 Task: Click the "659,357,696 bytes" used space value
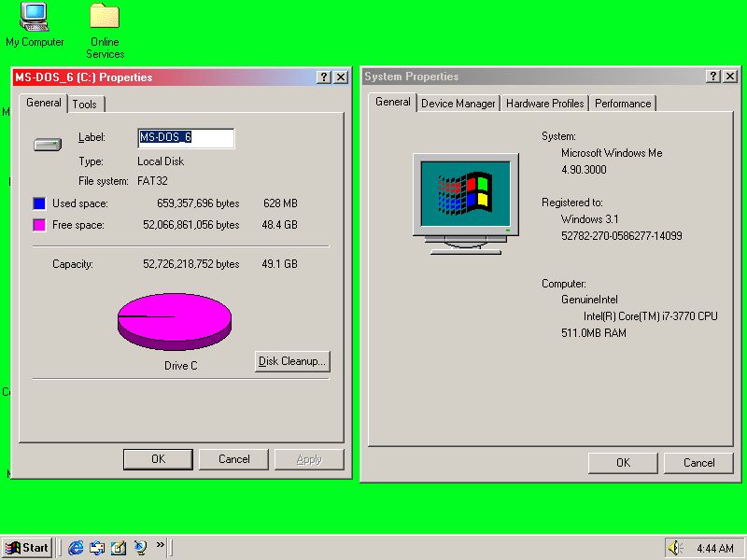tap(198, 203)
